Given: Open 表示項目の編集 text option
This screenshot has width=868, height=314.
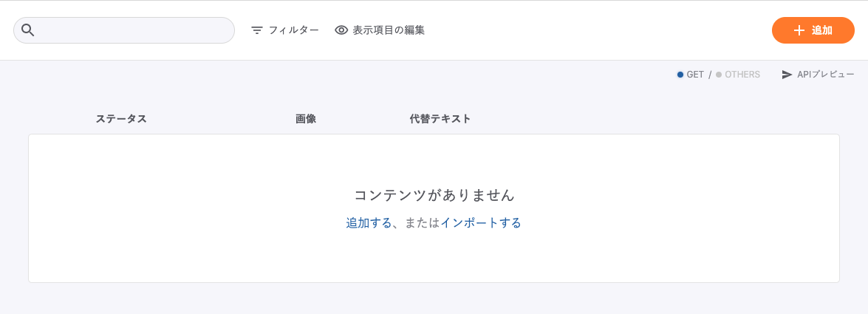Looking at the screenshot, I should coord(389,30).
